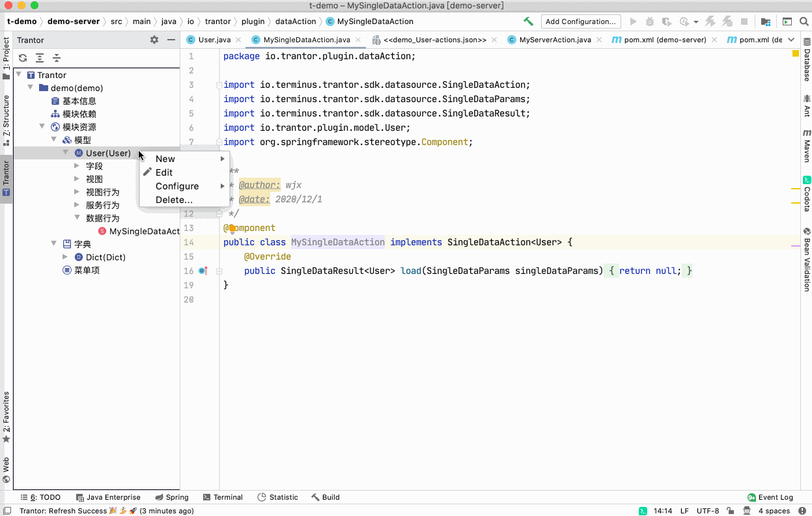Viewport: 812px width, 516px height.
Task: Expand the Dict(Dict) node
Action: click(65, 257)
